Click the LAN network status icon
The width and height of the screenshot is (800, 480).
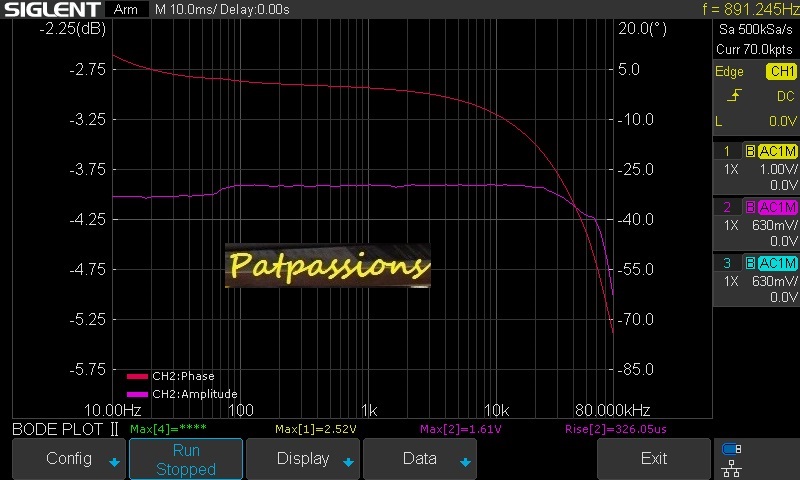point(732,467)
